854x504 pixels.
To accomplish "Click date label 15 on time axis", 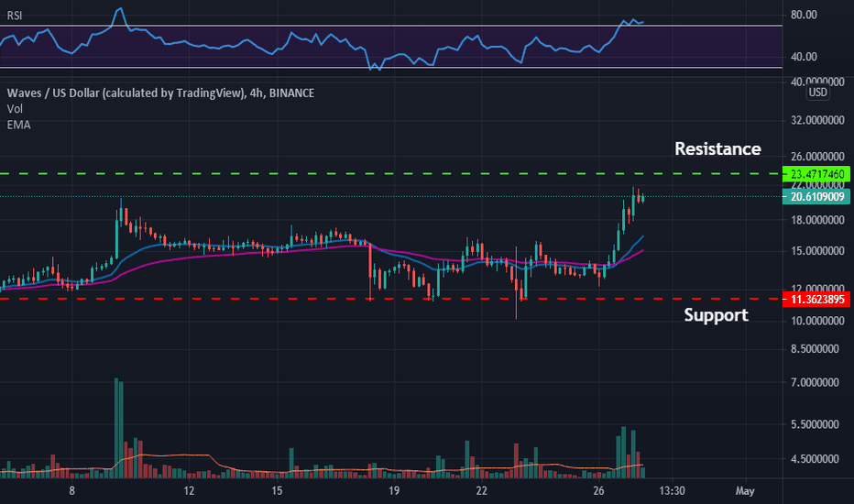I will (x=277, y=491).
